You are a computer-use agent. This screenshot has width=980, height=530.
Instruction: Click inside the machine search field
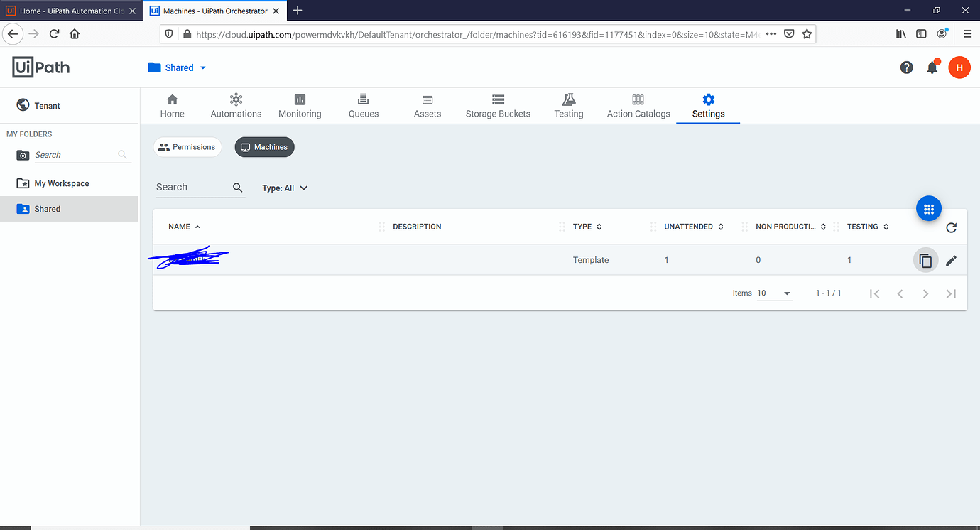point(192,187)
